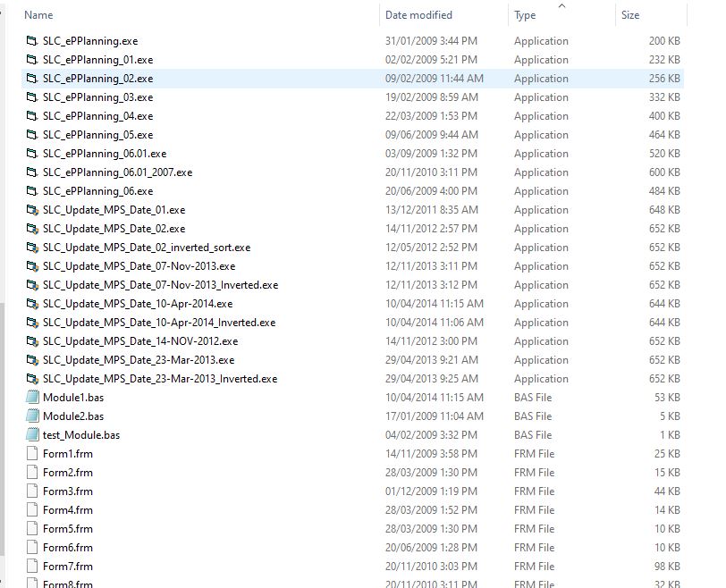Click the Type column header
The height and width of the screenshot is (588, 726).
point(525,15)
